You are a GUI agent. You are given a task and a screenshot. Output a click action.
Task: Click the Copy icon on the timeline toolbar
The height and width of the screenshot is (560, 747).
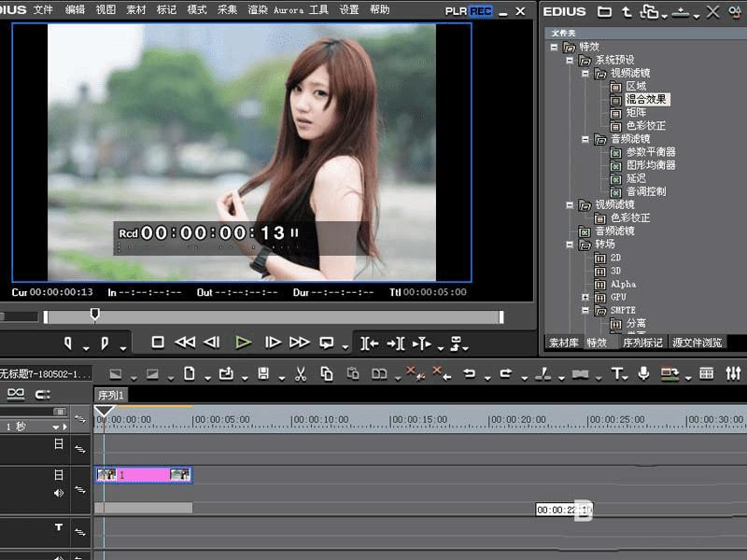pos(327,374)
